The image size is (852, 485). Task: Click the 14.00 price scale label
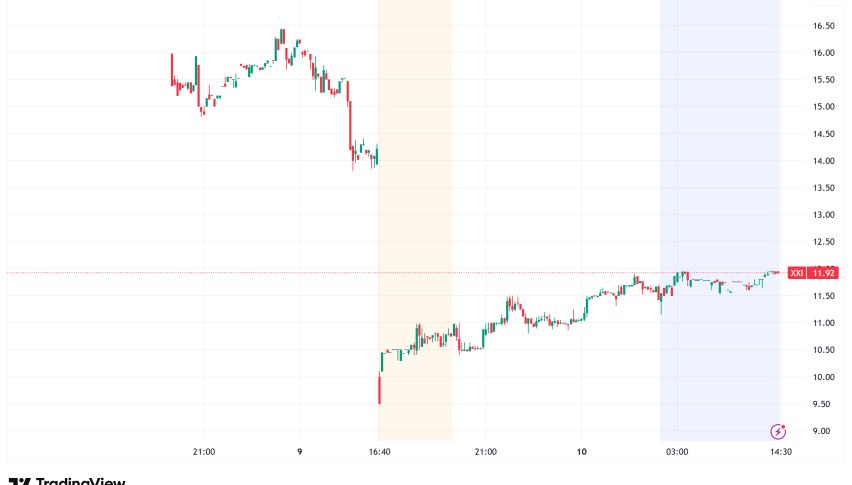(x=824, y=161)
